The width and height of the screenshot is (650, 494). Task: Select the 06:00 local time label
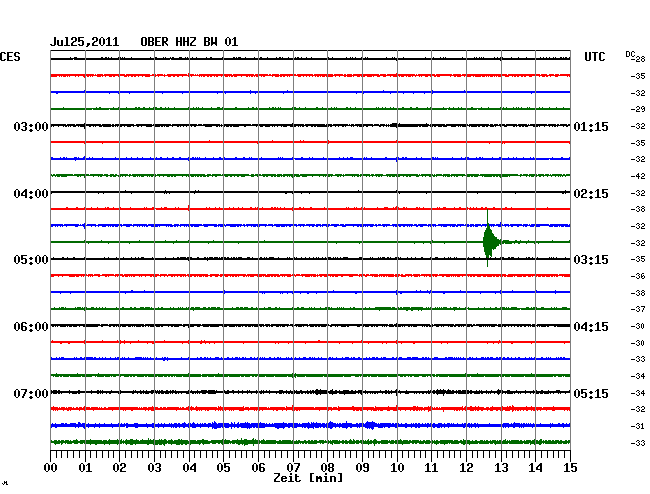point(31,327)
